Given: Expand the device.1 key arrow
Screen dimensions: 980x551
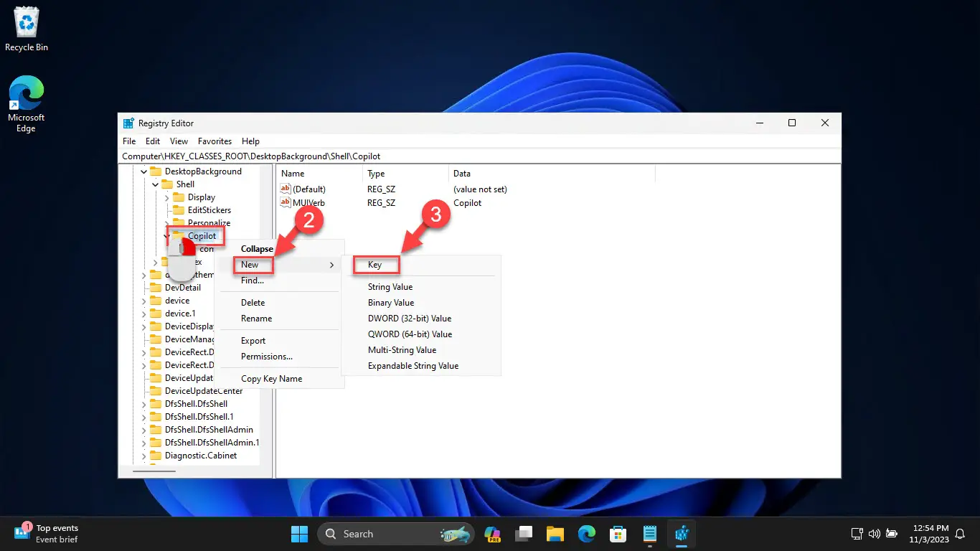Looking at the screenshot, I should (143, 314).
